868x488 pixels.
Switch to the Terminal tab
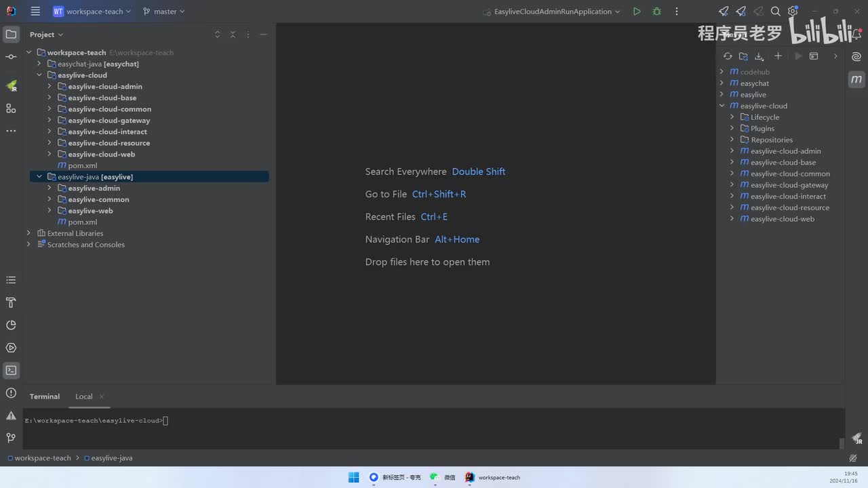(45, 396)
